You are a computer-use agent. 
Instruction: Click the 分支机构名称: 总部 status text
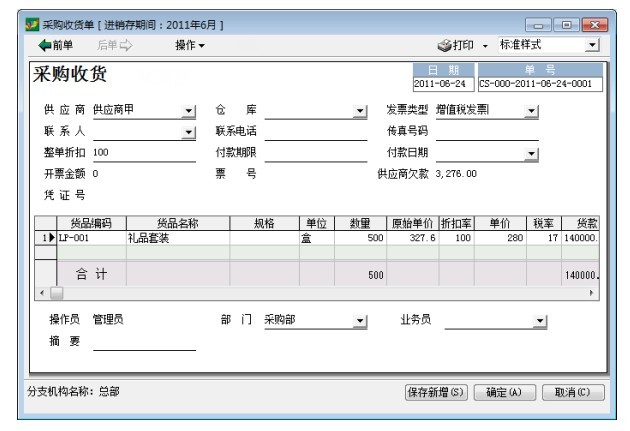74,392
